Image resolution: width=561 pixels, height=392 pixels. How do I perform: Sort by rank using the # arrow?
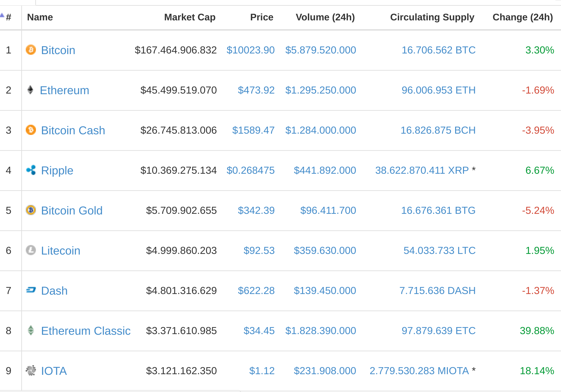2,15
